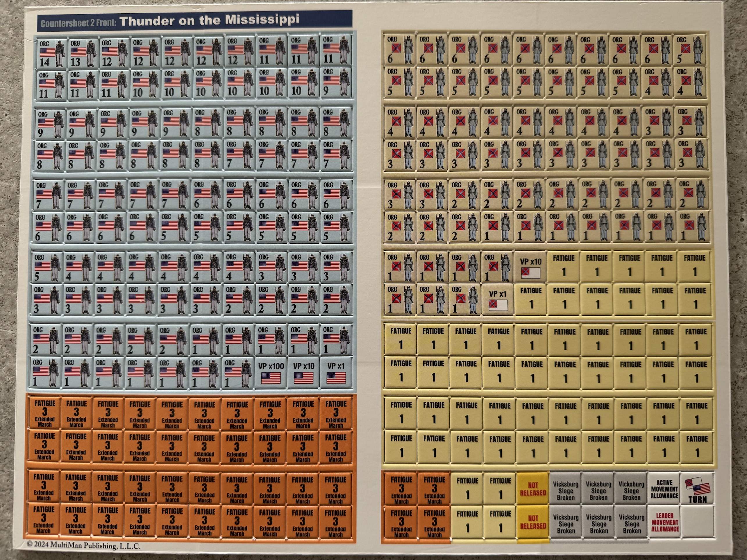Screen dimensions: 747x560
Task: Select the lower yellow NOT RELEASED counter
Action: tap(533, 522)
